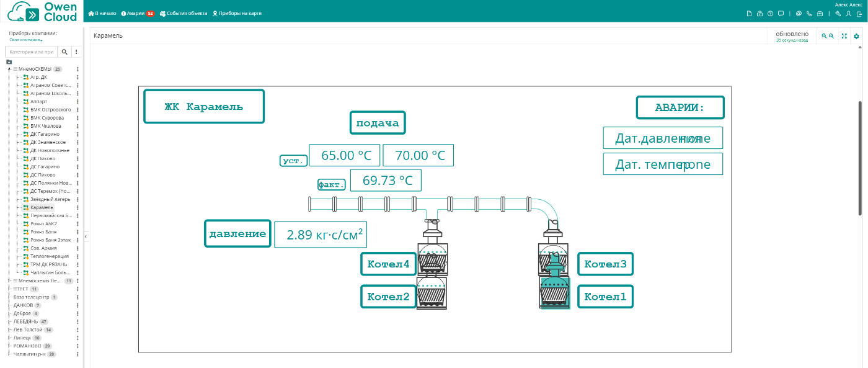Open options menu for Карамель item
Viewport: 868px width, 368px height.
coord(77,207)
